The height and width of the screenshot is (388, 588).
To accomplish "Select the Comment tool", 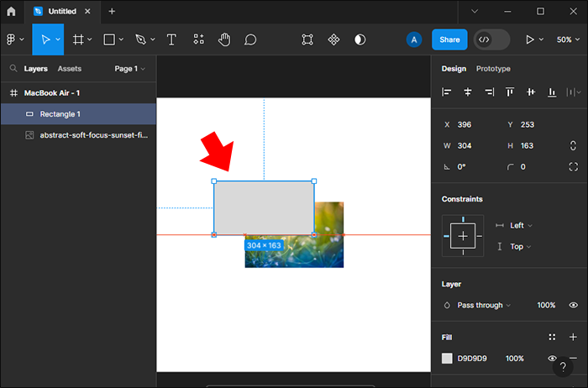I will [x=250, y=39].
